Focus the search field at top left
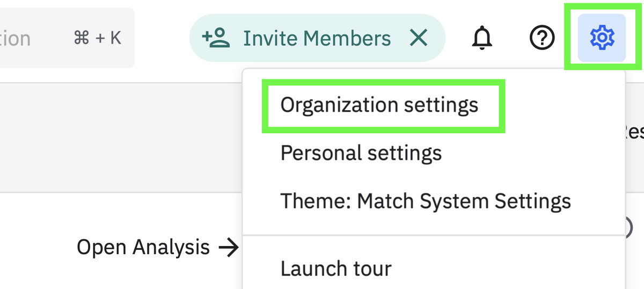 pyautogui.click(x=65, y=38)
